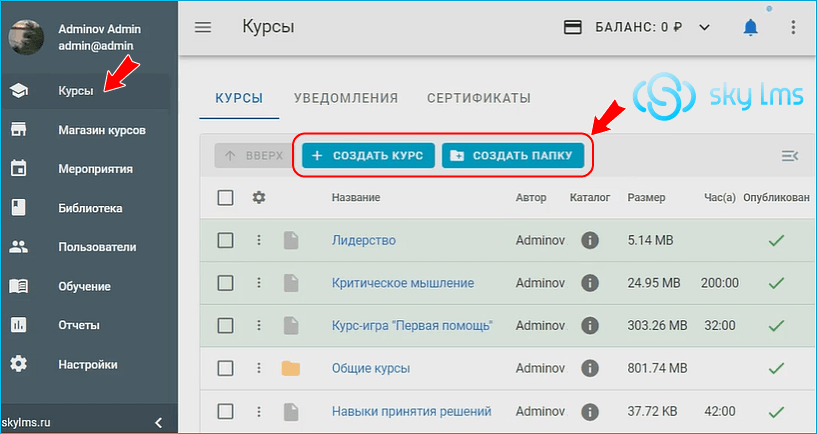Switch to the УВЕДОМЛЕНИЯ tab
This screenshot has width=817, height=434.
coord(346,98)
